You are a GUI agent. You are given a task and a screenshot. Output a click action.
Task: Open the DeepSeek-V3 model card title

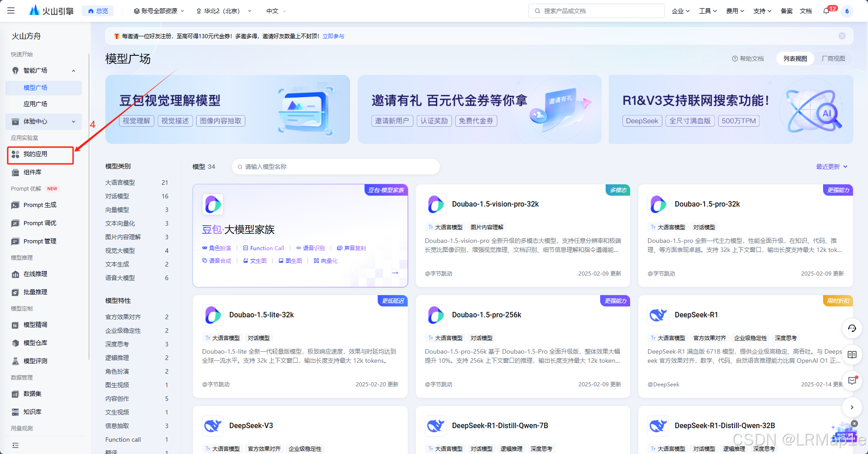click(x=251, y=426)
